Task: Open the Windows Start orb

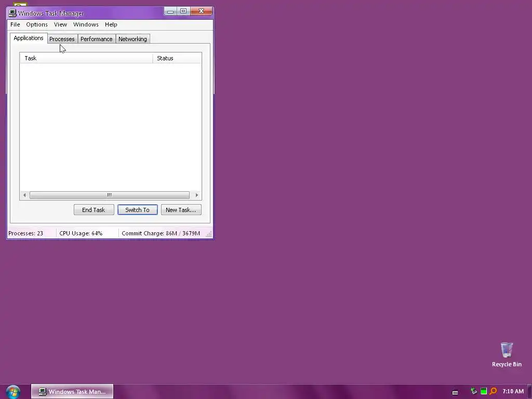Action: [13, 392]
